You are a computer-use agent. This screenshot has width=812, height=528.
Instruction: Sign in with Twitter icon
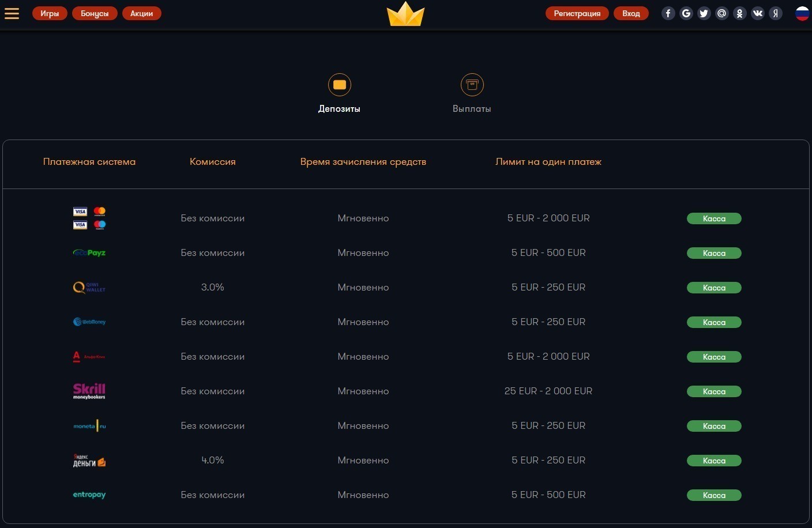tap(704, 13)
